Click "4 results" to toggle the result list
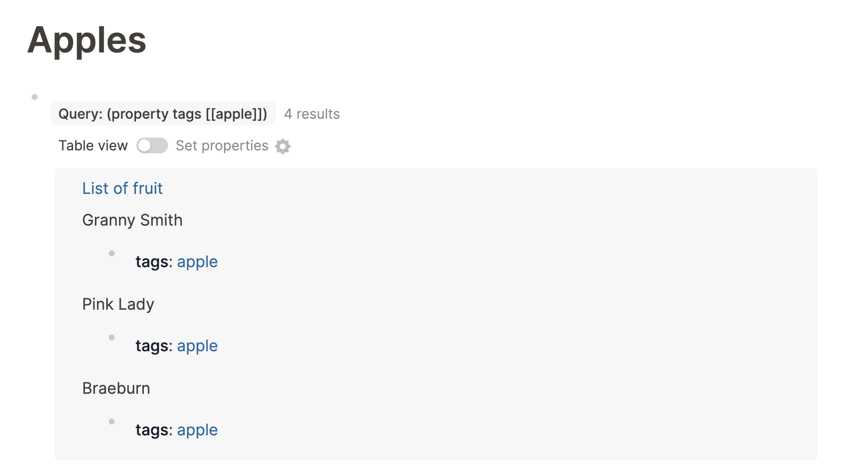This screenshot has width=868, height=470. [311, 114]
